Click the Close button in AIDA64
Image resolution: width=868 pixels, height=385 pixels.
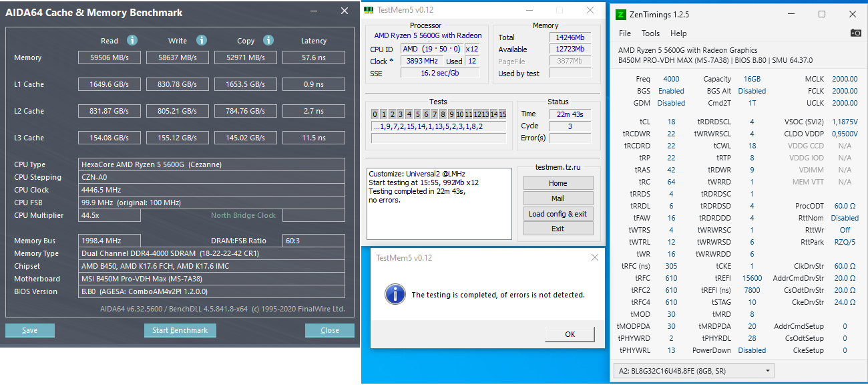tap(330, 330)
